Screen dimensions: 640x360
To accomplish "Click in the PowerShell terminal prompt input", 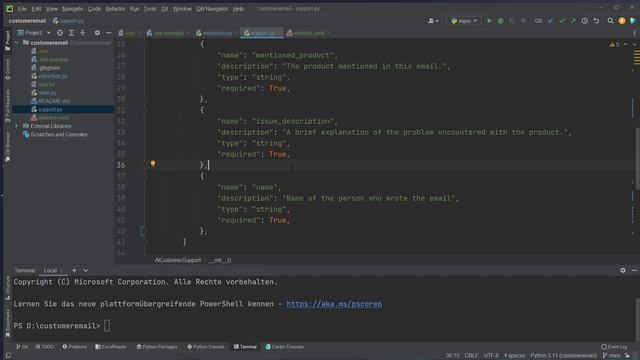I will pyautogui.click(x=107, y=326).
